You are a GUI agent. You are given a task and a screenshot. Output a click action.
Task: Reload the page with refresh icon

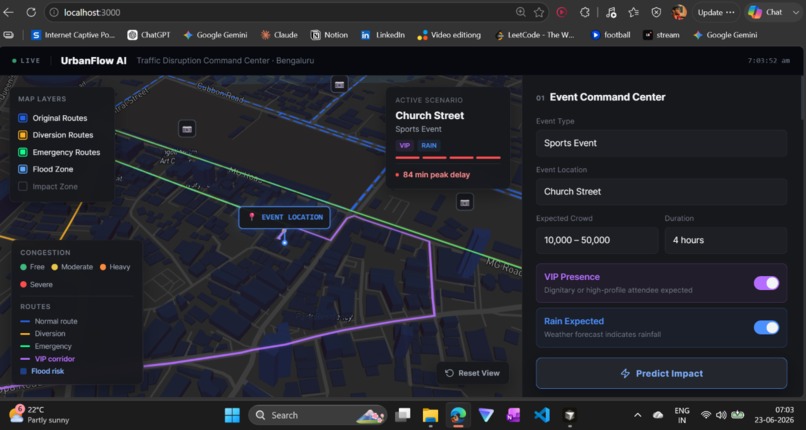click(31, 12)
